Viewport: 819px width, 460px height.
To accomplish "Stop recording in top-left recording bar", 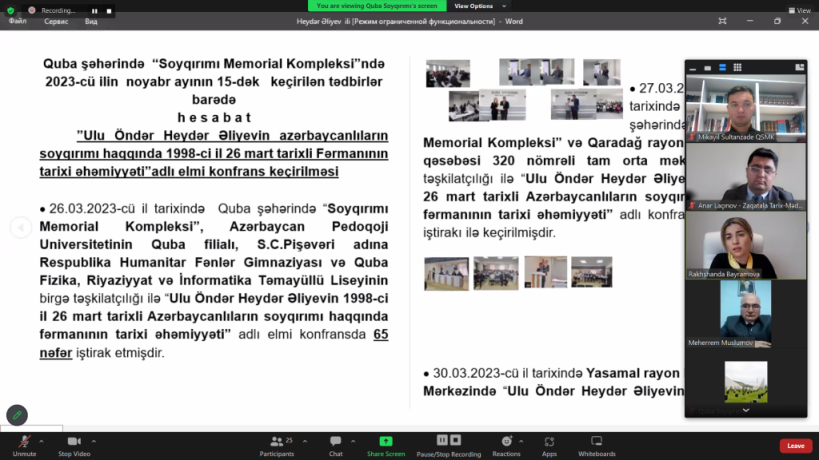I will [x=109, y=10].
